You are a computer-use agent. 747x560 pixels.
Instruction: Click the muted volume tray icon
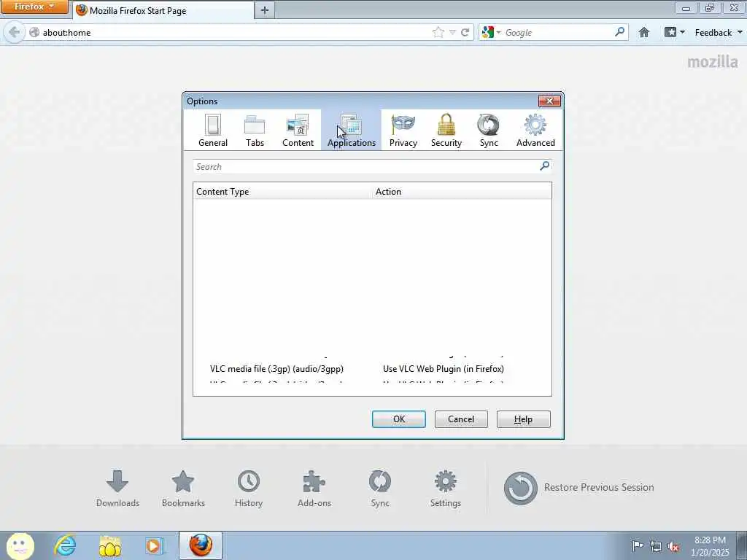point(673,546)
